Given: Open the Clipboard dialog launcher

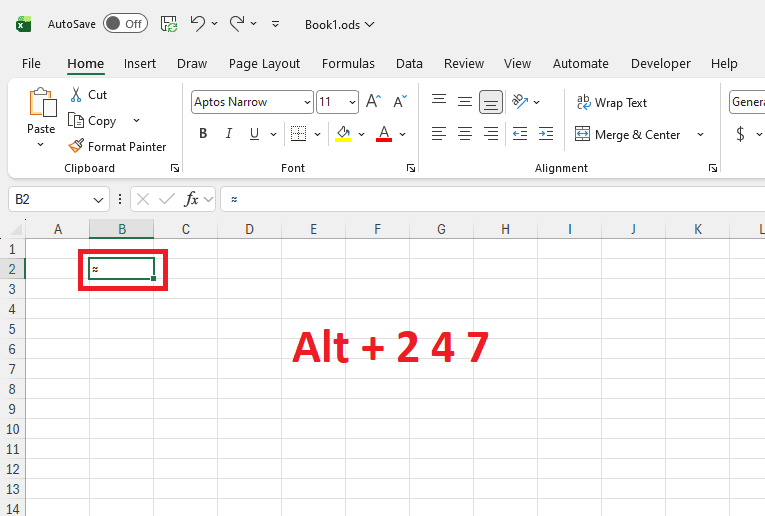Looking at the screenshot, I should coord(175,168).
